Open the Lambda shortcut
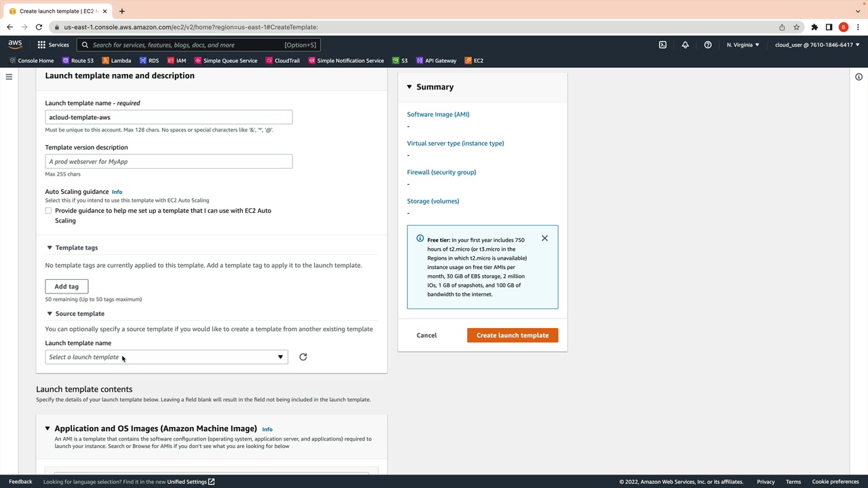The width and height of the screenshot is (868, 488). [x=116, y=60]
